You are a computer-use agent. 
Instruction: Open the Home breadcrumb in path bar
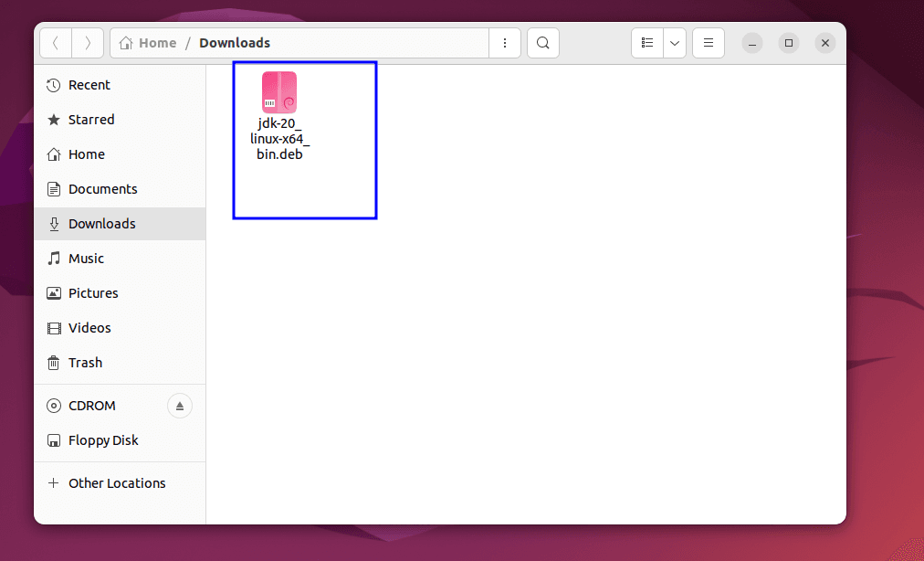(148, 43)
